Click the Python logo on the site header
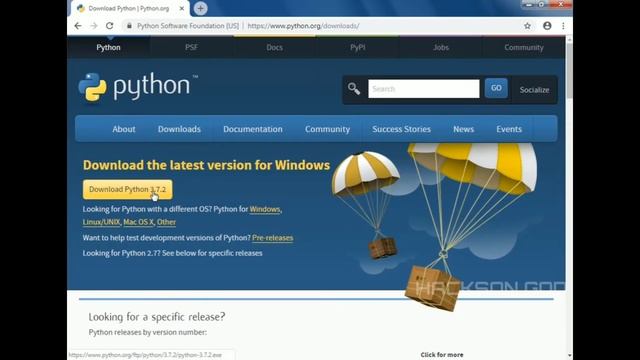 pyautogui.click(x=138, y=87)
